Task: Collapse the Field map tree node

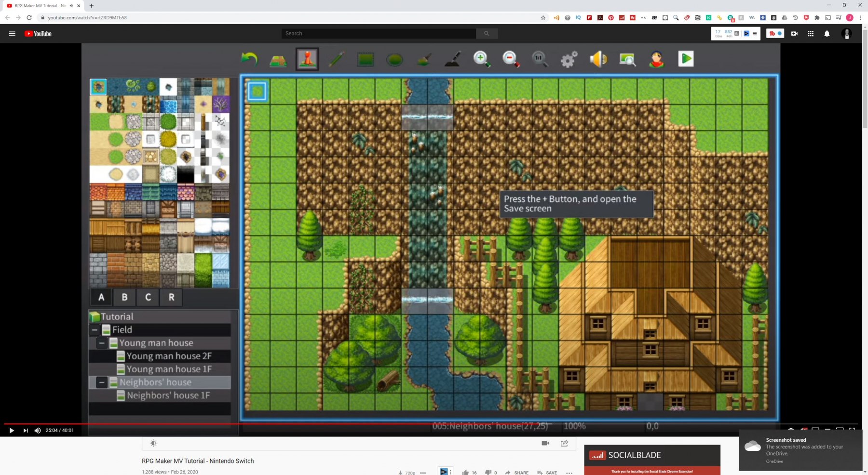Action: pyautogui.click(x=95, y=330)
